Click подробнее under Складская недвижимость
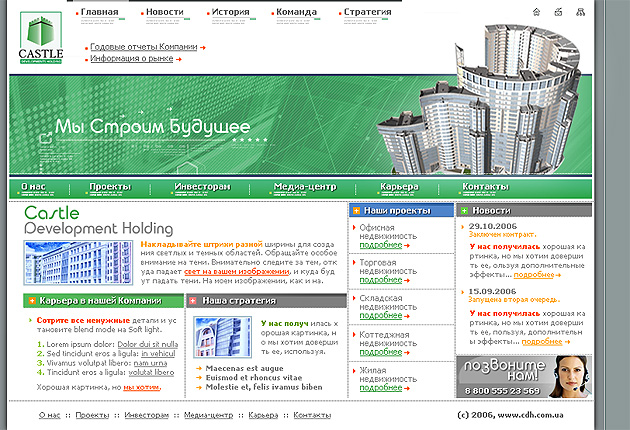 point(381,316)
